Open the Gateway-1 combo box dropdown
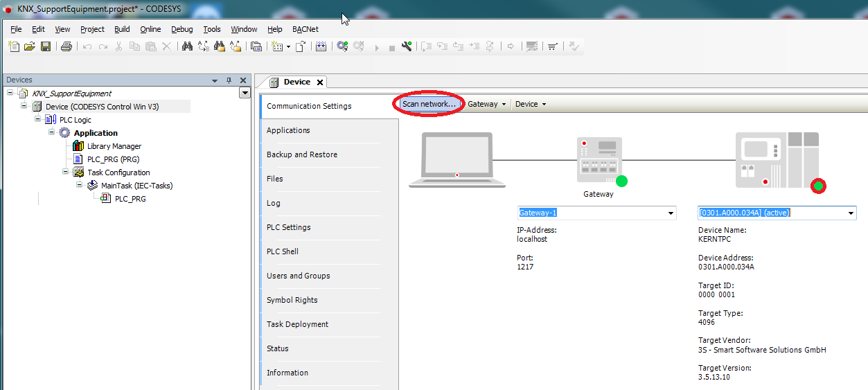The height and width of the screenshot is (390, 868). [671, 213]
